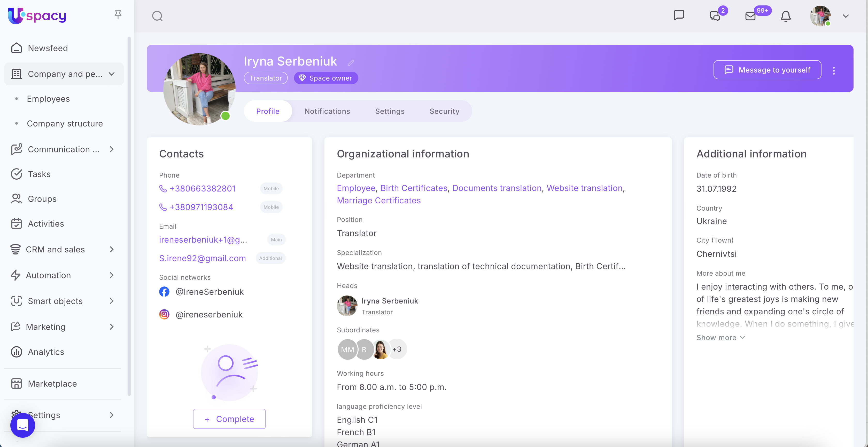Expand CRM and sales menu
The image size is (868, 447).
112,249
